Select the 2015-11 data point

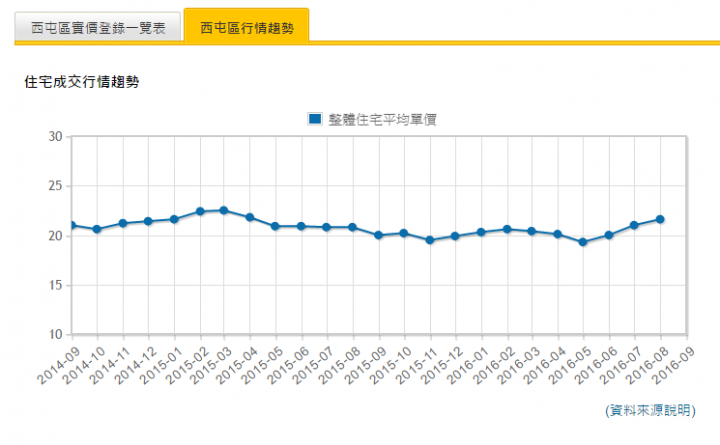click(x=430, y=240)
